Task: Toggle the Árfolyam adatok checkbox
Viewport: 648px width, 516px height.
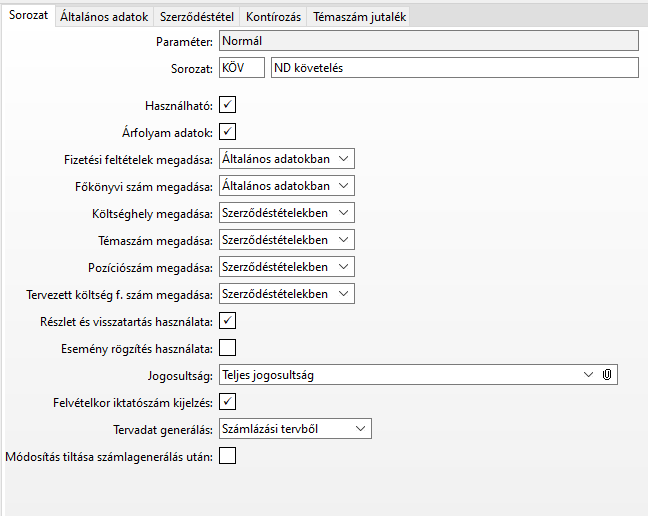Action: point(228,131)
